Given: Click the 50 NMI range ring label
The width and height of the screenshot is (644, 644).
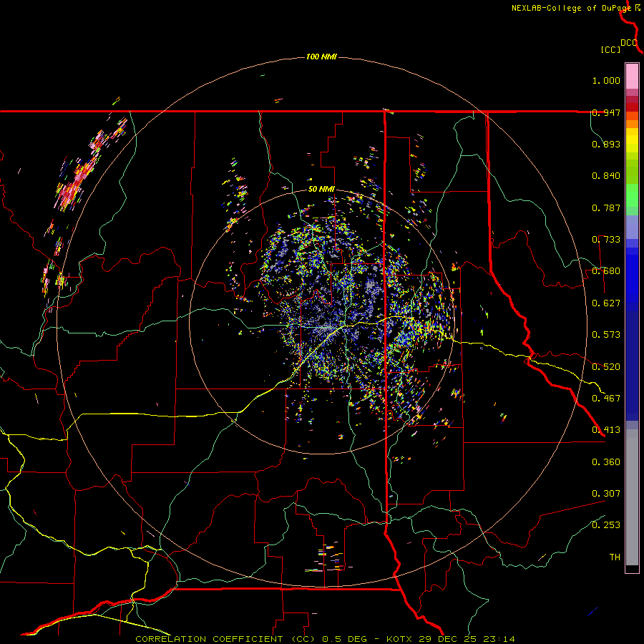Looking at the screenshot, I should pos(321,189).
